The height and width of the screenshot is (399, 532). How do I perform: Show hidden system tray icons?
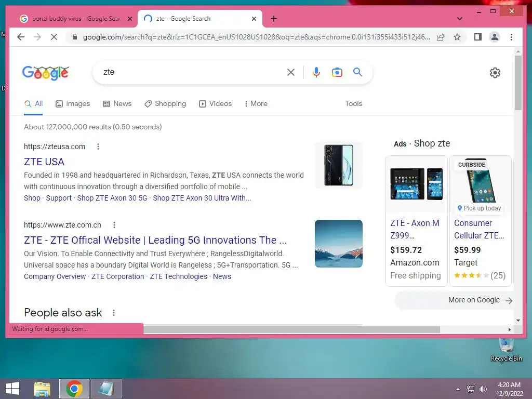(x=458, y=389)
